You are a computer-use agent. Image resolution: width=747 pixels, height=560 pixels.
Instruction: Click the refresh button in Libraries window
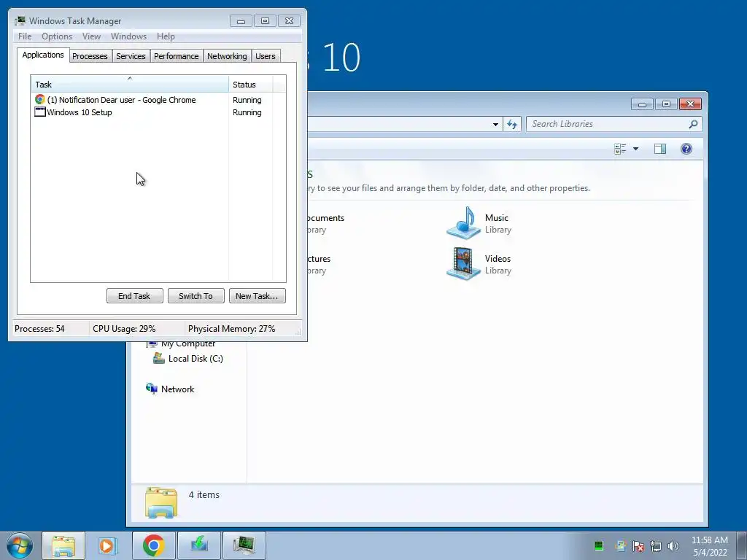coord(512,124)
